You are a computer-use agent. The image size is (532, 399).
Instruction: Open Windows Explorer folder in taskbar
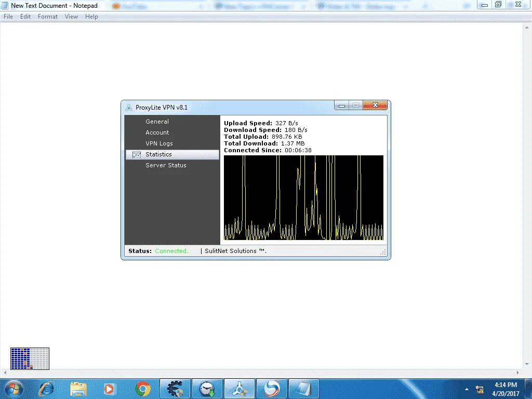pos(78,389)
